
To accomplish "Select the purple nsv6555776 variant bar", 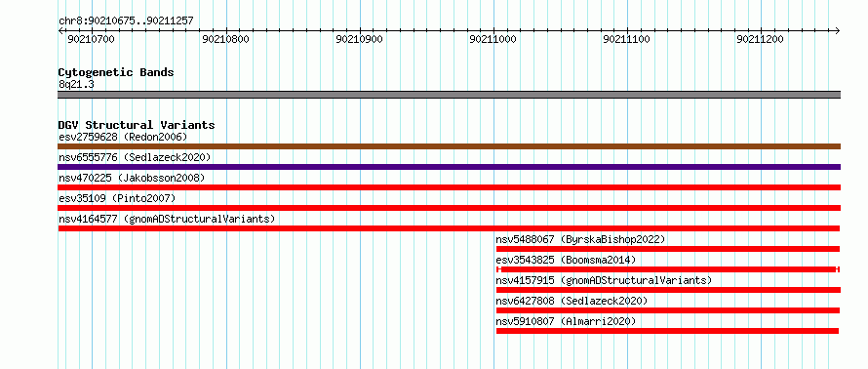I will coord(449,167).
